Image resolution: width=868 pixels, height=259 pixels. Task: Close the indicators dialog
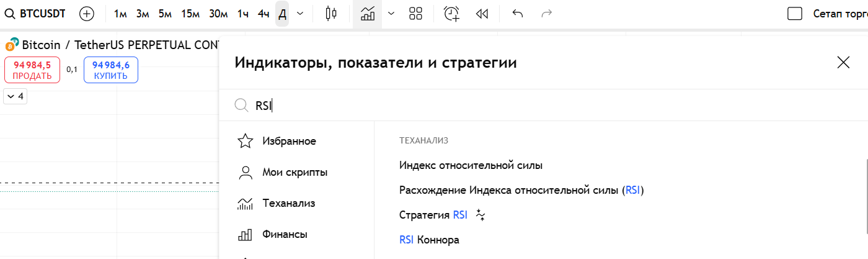843,62
